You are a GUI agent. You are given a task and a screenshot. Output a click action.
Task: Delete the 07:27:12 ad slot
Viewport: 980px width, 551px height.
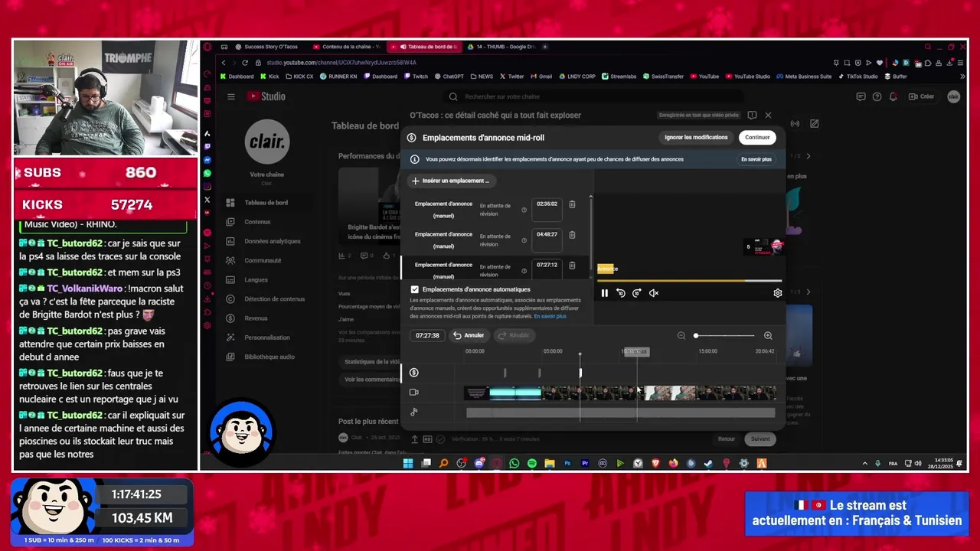click(x=572, y=266)
